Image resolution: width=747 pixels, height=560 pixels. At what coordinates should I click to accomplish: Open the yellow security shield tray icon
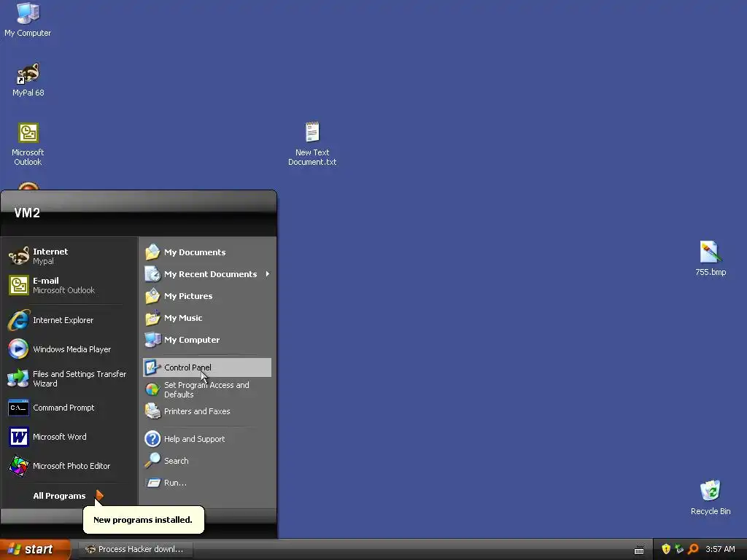[665, 549]
